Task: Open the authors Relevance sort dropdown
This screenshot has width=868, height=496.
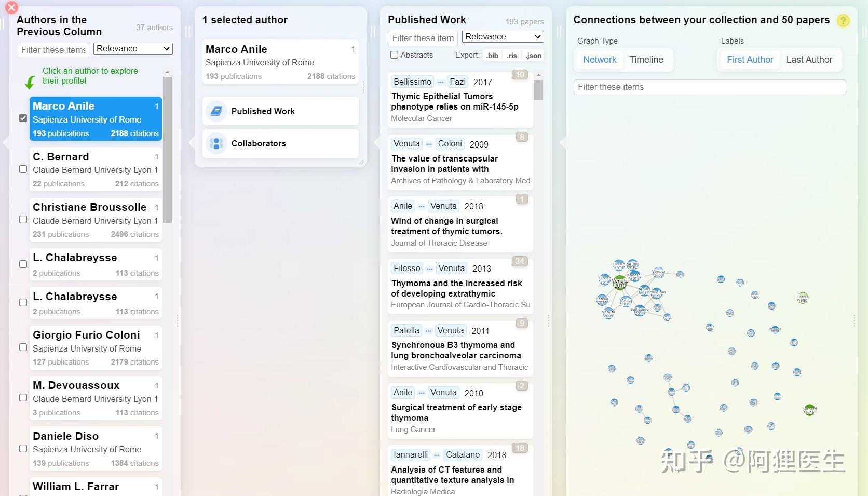Action: [x=133, y=49]
